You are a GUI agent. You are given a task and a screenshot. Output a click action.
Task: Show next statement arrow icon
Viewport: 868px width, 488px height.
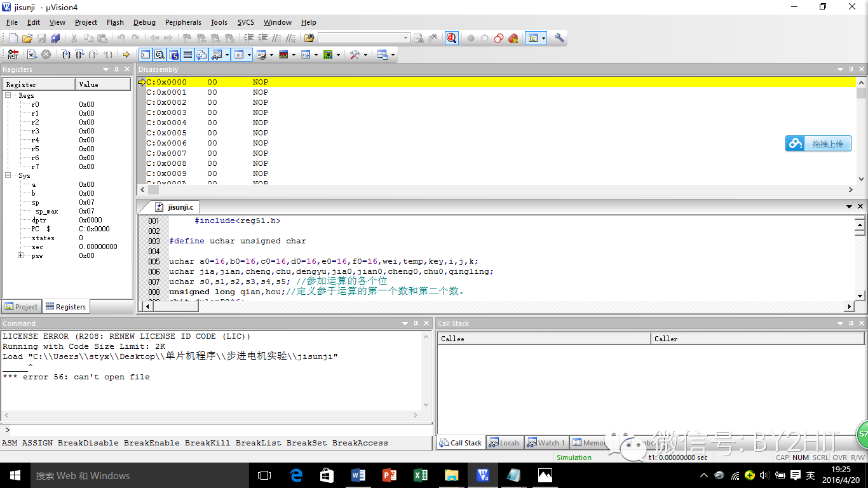[x=126, y=55]
